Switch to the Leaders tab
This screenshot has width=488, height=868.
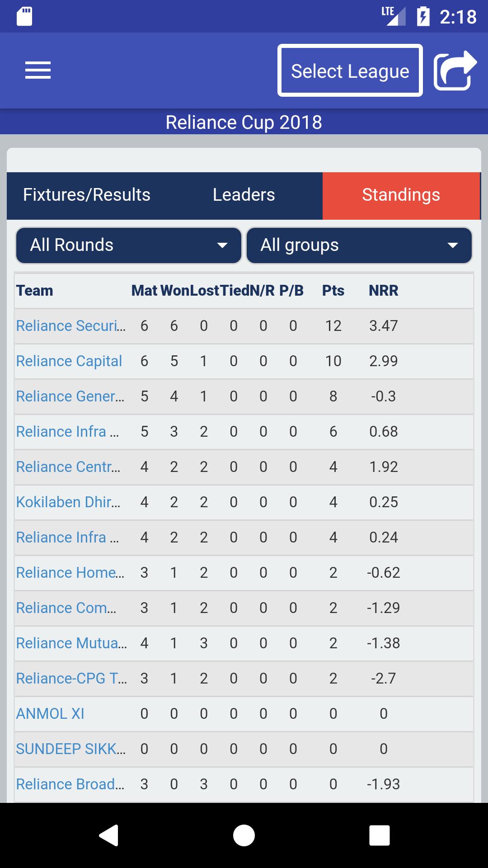pos(244,195)
